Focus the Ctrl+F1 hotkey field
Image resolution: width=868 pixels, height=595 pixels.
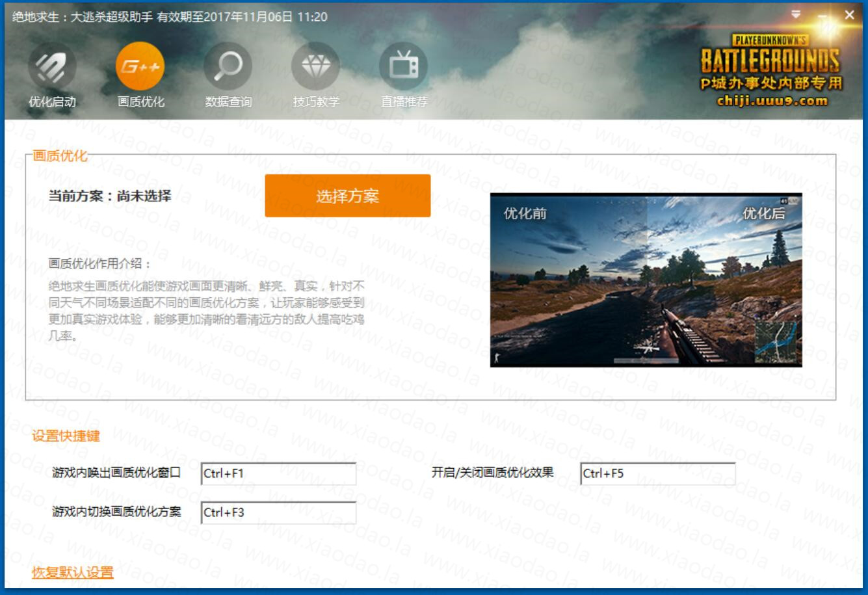tap(278, 473)
